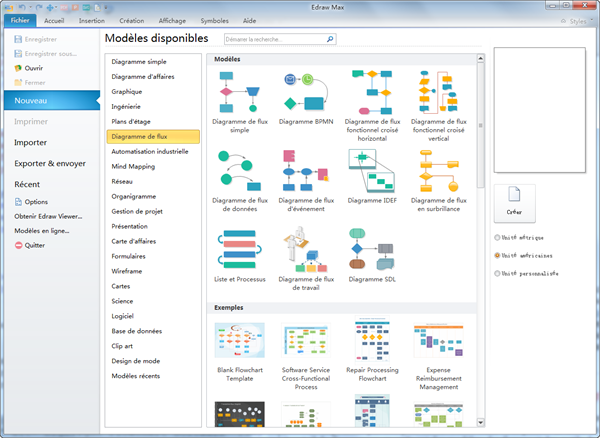Screen dimensions: 600x438
Task: Open the undo history dropdown arrow
Action: click(x=31, y=7)
